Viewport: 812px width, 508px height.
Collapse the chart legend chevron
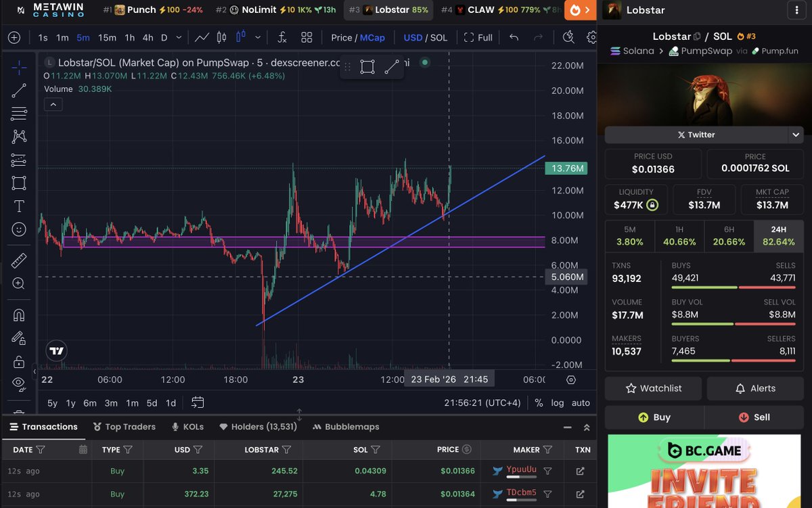pyautogui.click(x=53, y=104)
